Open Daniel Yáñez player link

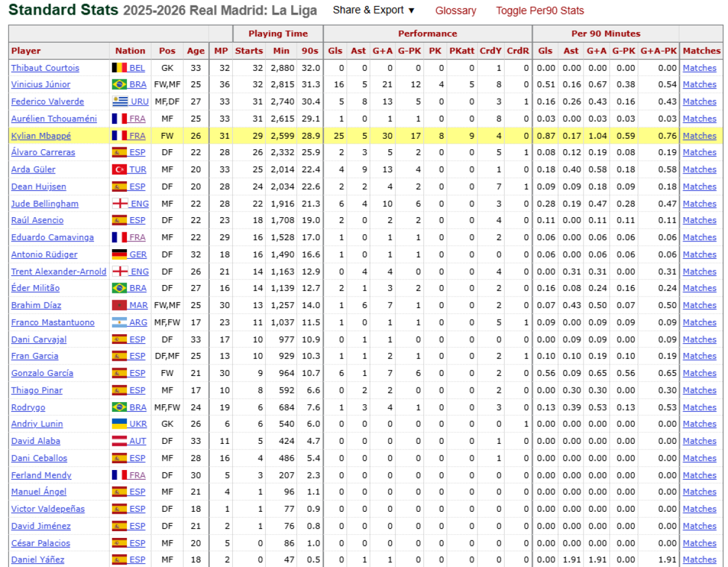[38, 560]
